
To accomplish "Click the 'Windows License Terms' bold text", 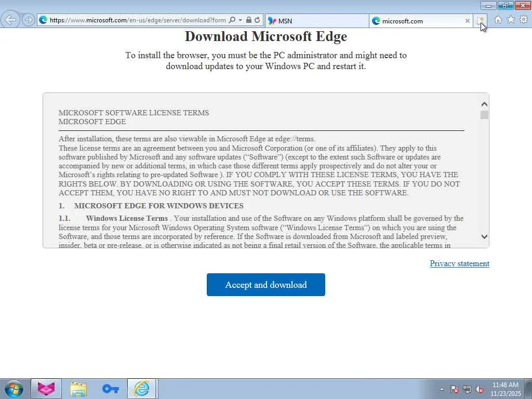I will point(127,218).
